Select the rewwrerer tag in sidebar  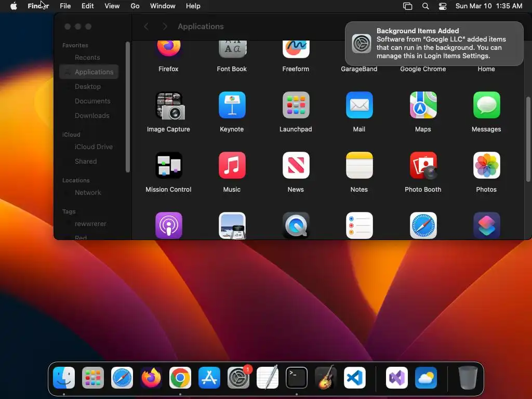tap(89, 224)
